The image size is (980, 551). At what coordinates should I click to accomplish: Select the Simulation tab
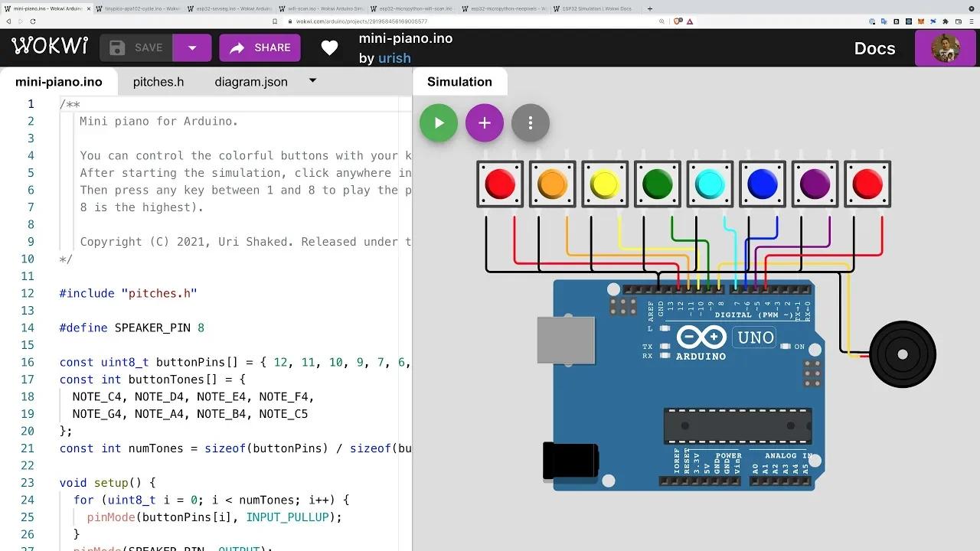459,81
